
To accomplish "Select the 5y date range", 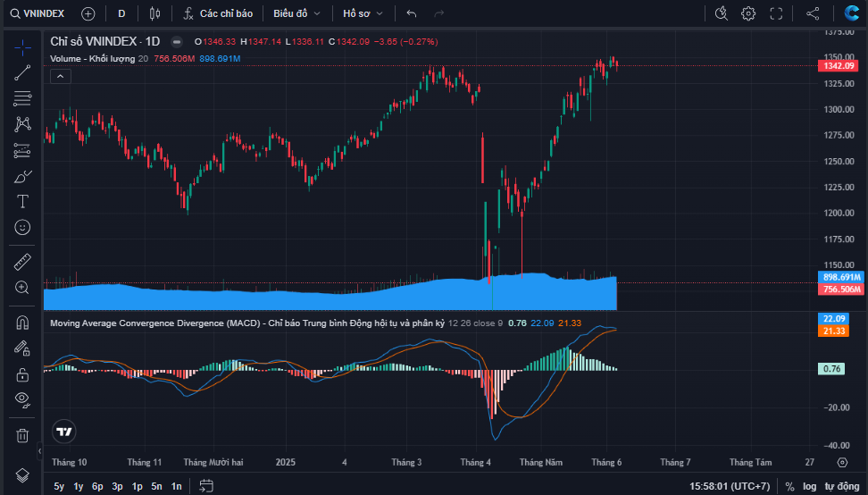I will (x=59, y=486).
